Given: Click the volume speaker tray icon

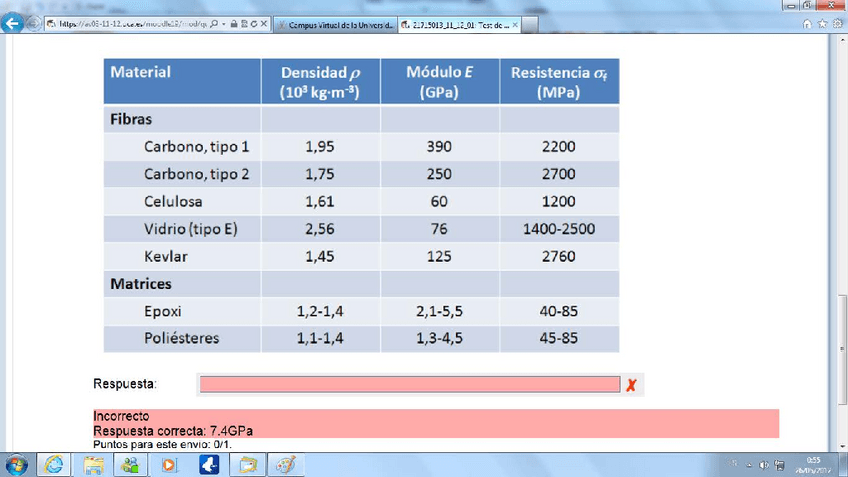Looking at the screenshot, I should (x=765, y=465).
